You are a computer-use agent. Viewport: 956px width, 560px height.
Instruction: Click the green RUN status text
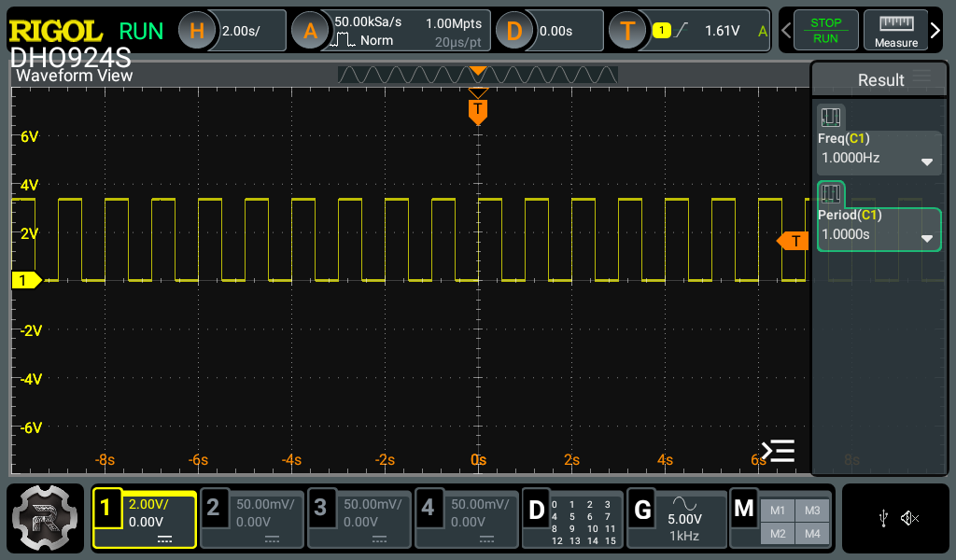tap(141, 31)
